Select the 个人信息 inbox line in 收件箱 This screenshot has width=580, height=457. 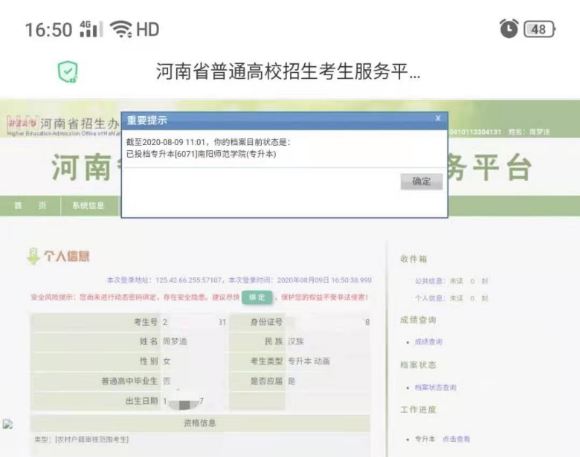click(451, 298)
